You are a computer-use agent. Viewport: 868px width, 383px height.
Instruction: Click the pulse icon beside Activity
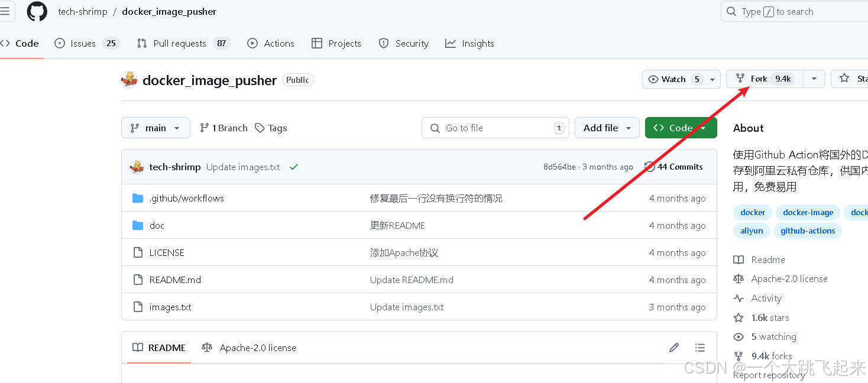pos(739,298)
